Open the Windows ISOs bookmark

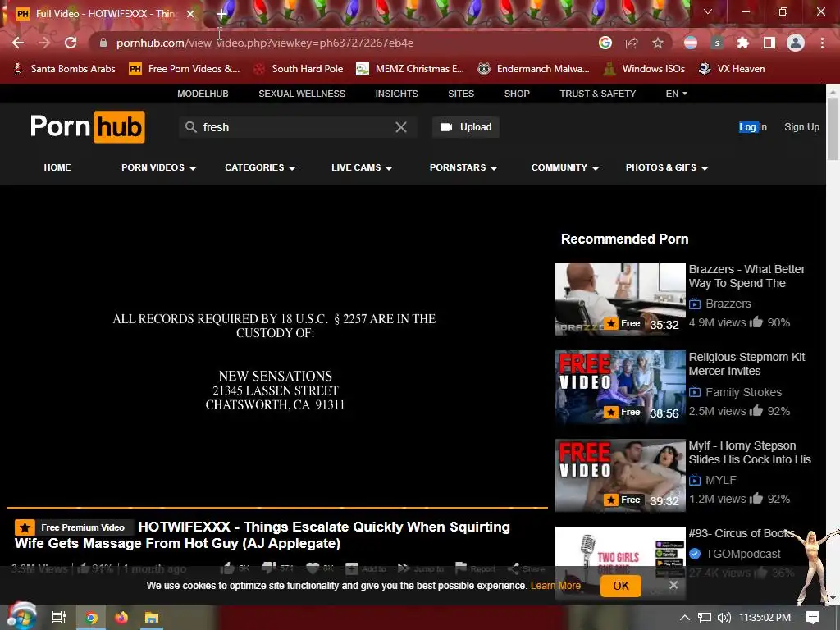645,69
